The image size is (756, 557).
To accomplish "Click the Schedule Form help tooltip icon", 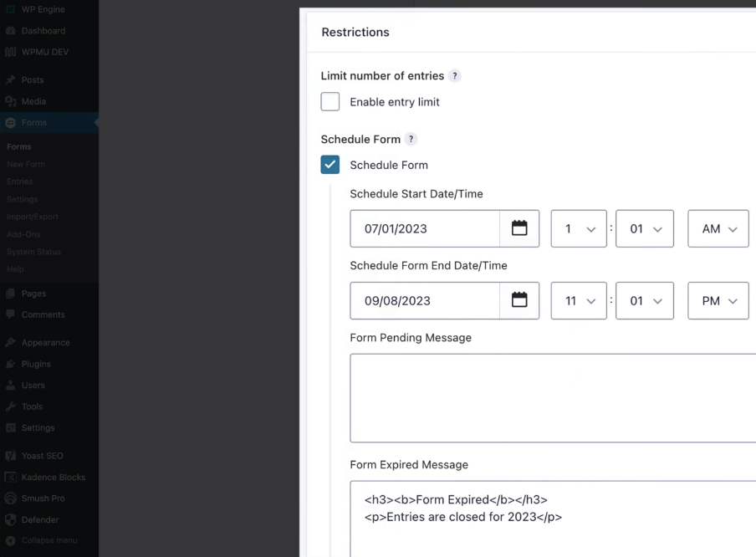I will click(x=411, y=140).
